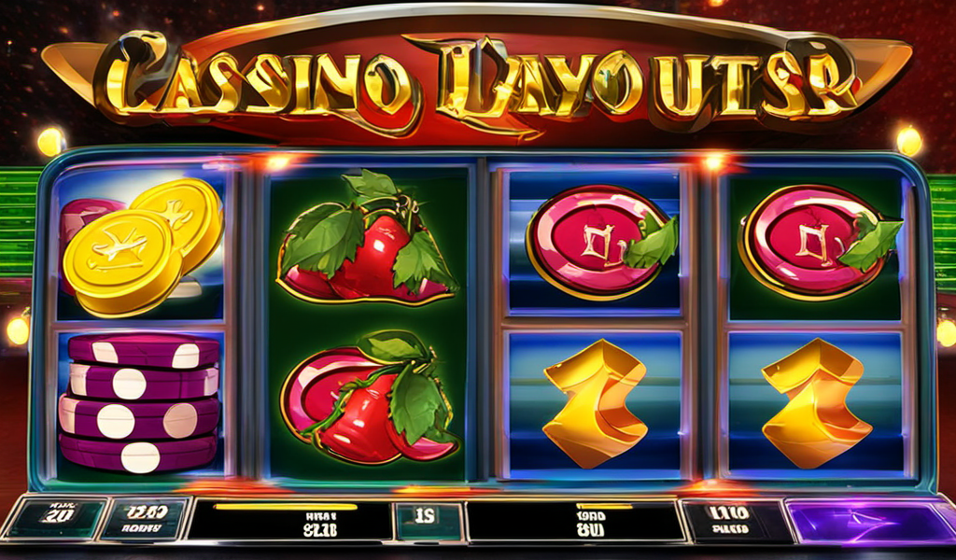Click the gold coins symbol on first reel
Screen dimensions: 956x560
142,246
